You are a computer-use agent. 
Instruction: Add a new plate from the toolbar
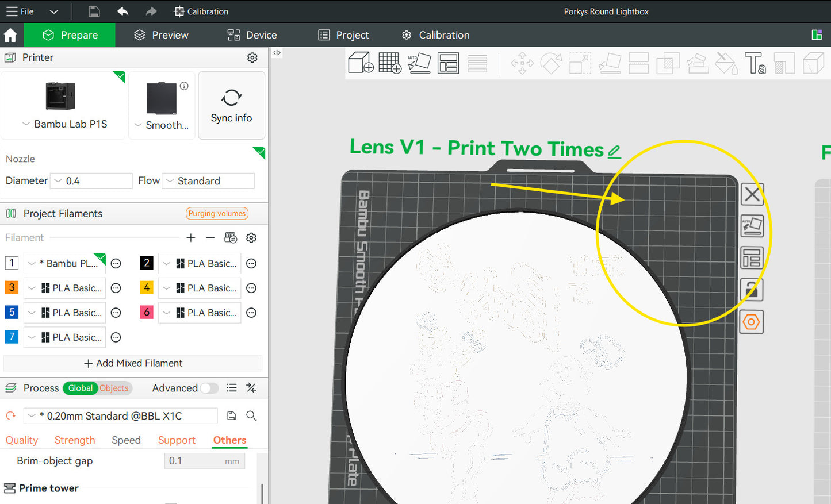[390, 63]
